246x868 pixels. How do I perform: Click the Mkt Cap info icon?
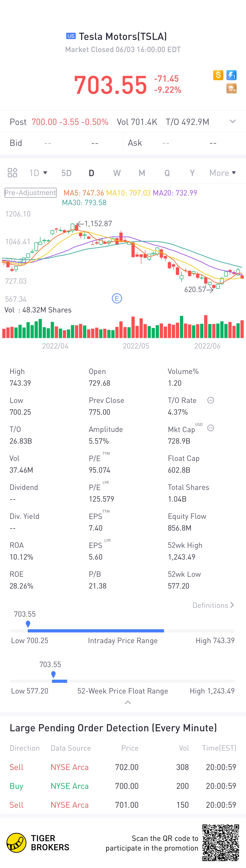(x=210, y=428)
